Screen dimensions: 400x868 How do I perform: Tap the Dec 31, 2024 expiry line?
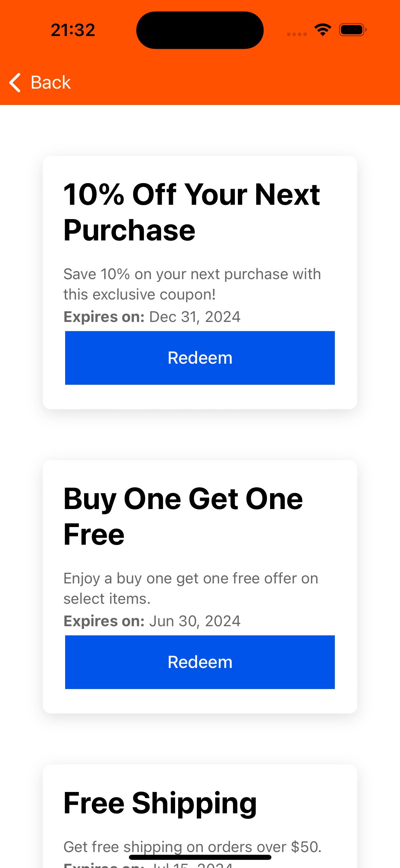152,317
